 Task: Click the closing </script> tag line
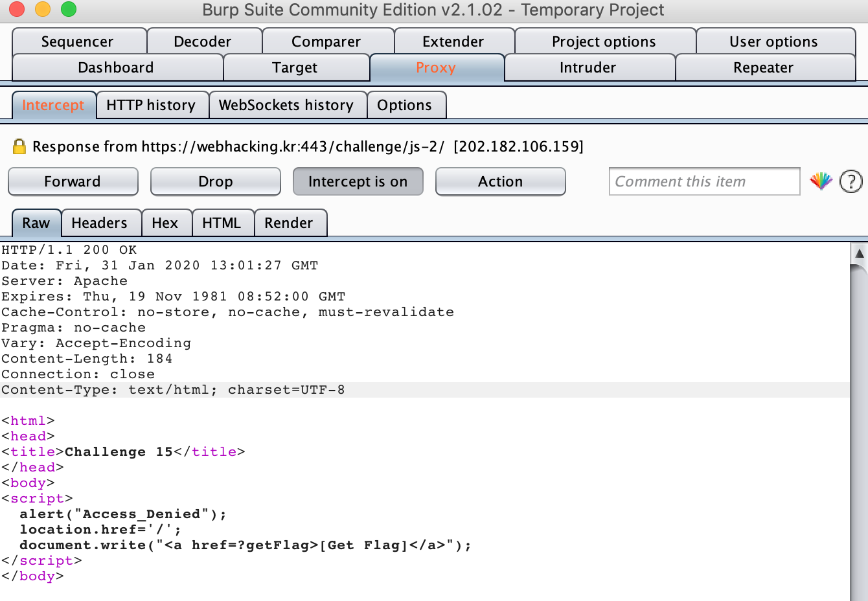pyautogui.click(x=41, y=560)
